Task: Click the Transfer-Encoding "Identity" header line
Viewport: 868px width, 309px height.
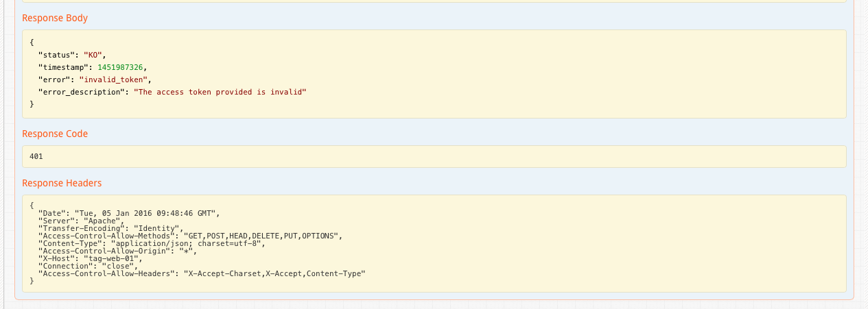Action: click(x=110, y=228)
